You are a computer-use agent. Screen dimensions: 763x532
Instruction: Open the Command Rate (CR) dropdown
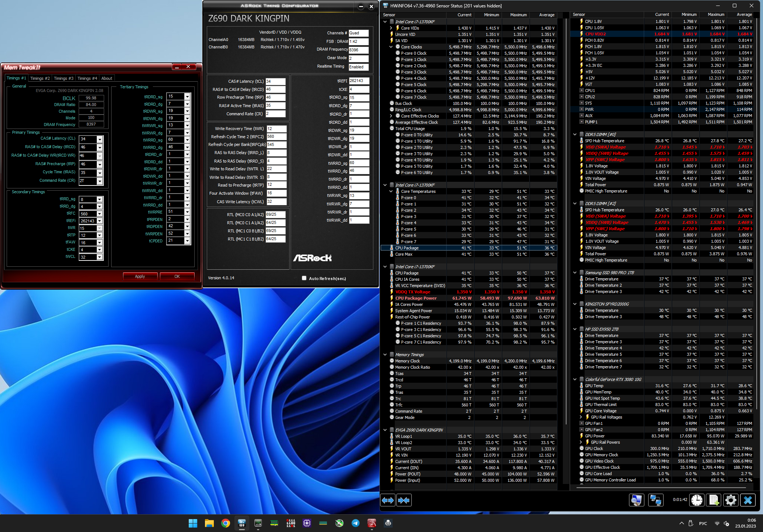[x=100, y=181]
